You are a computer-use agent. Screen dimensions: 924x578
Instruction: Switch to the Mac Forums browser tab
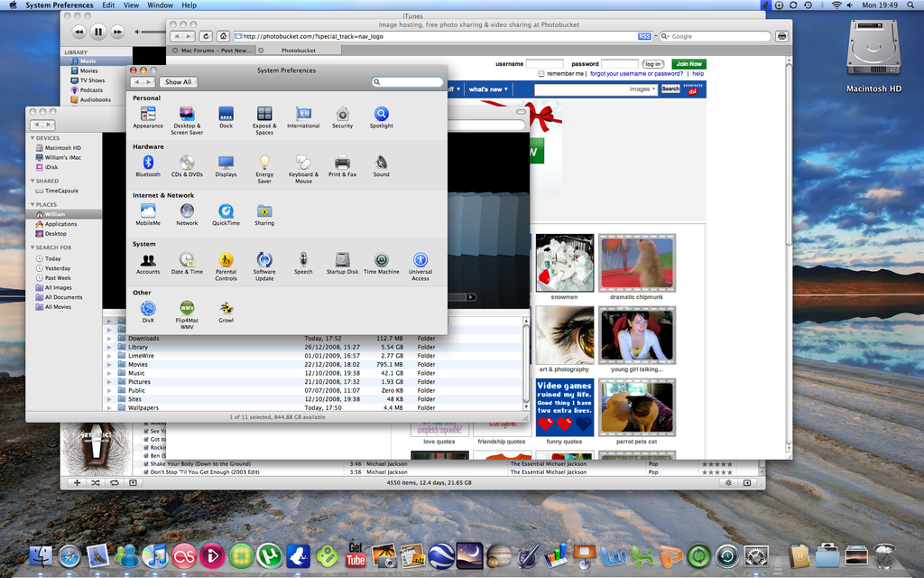click(211, 51)
